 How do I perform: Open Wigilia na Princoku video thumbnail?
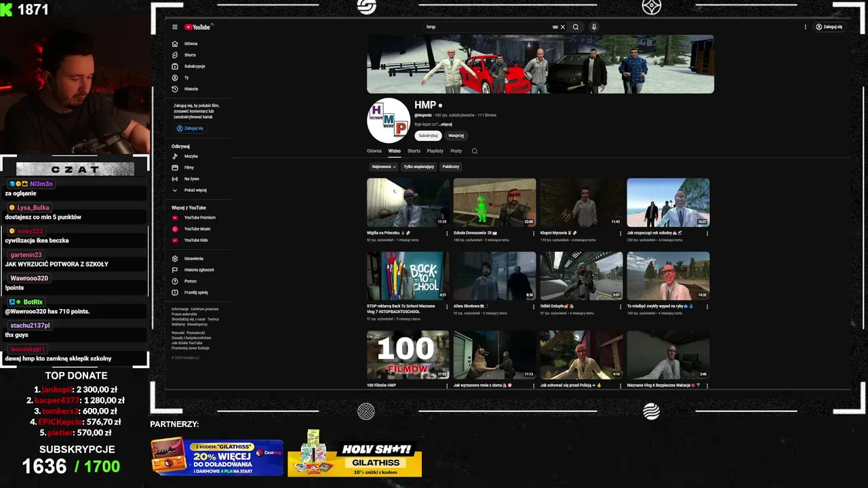(408, 202)
